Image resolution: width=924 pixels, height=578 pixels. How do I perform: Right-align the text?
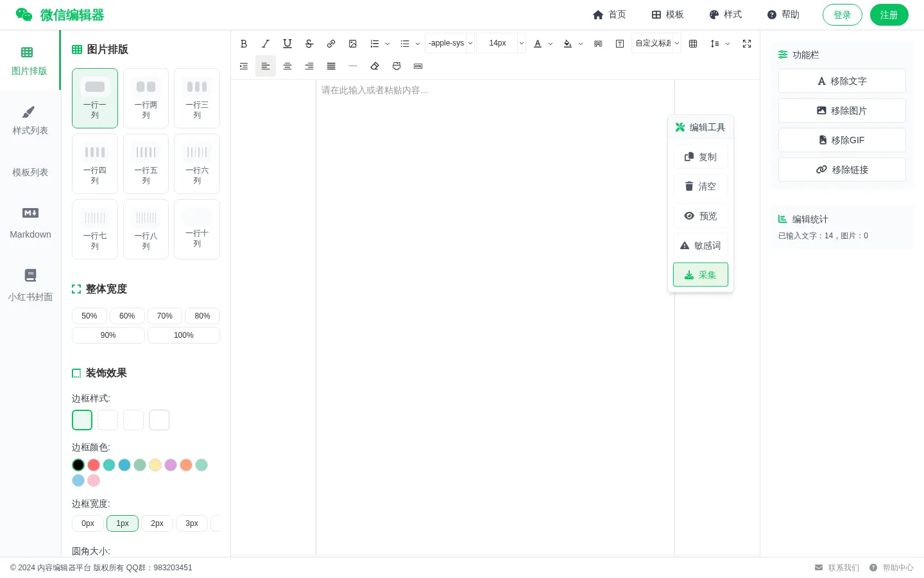click(309, 66)
